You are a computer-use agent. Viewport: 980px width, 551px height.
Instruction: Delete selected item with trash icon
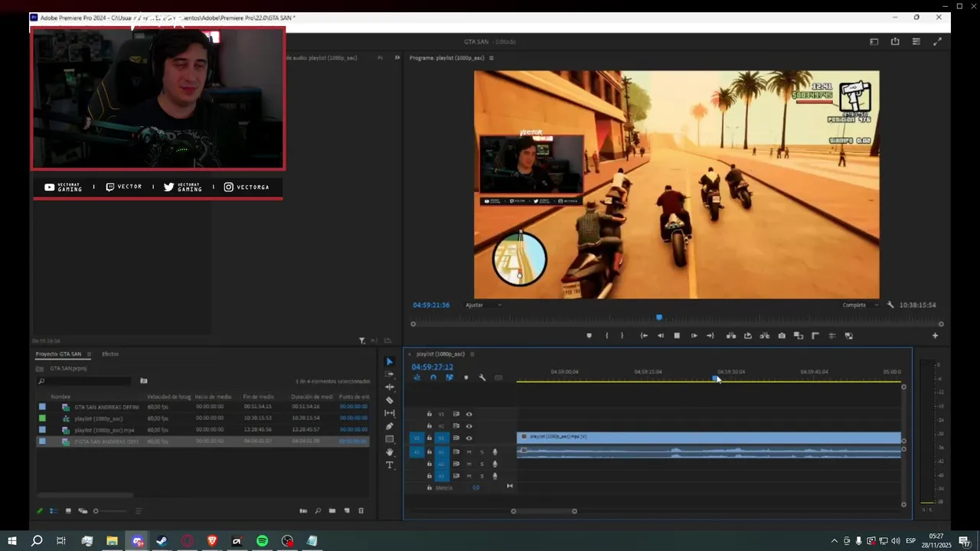pyautogui.click(x=361, y=511)
